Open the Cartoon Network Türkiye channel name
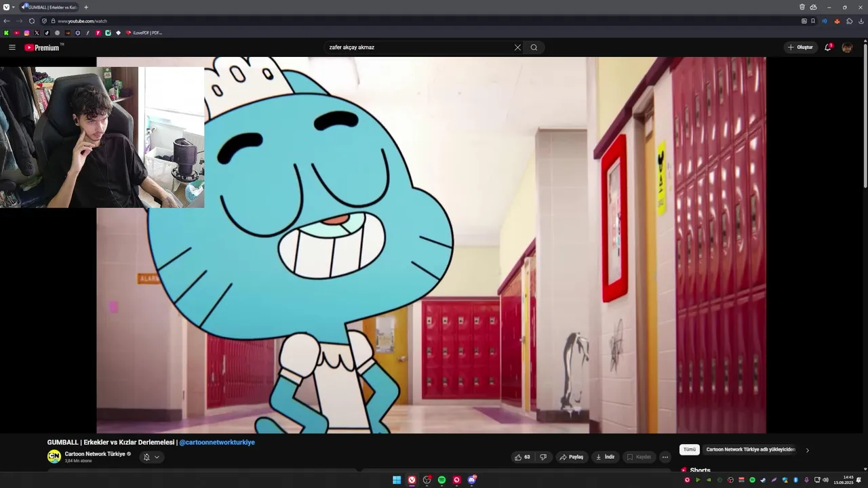Screen dimensions: 868x488 tap(95, 454)
